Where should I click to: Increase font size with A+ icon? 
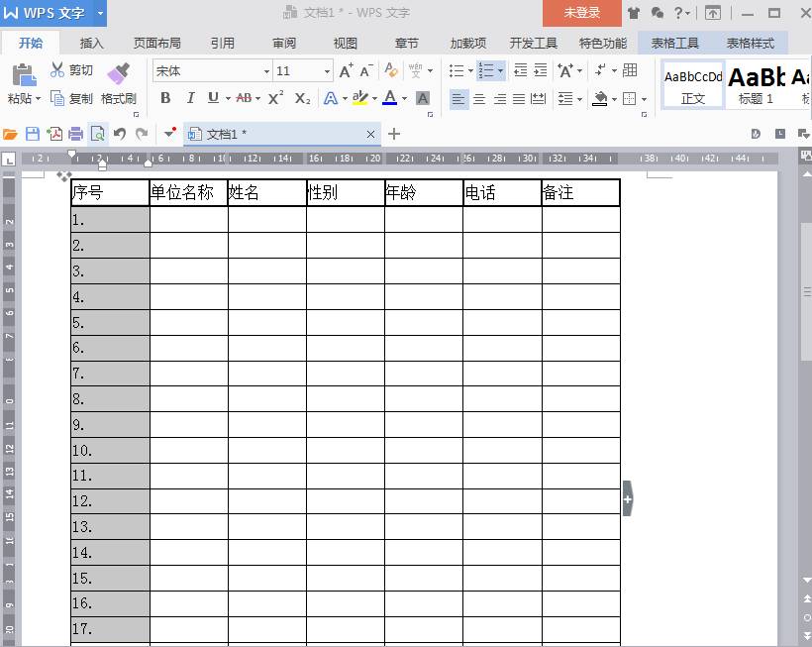coord(345,71)
